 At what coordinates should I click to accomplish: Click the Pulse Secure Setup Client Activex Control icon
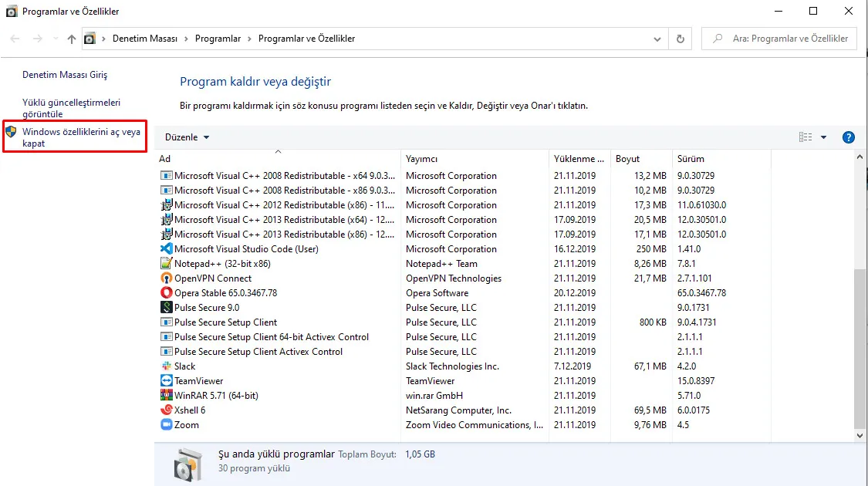166,352
